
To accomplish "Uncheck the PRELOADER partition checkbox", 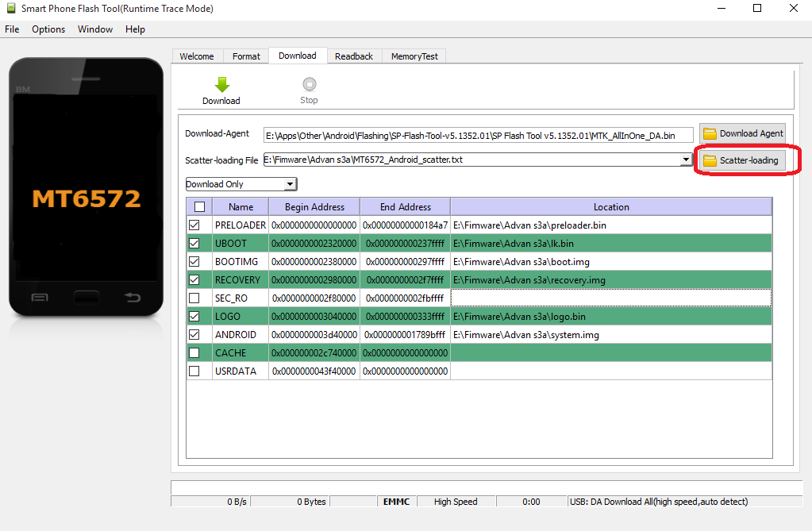I will click(x=194, y=225).
